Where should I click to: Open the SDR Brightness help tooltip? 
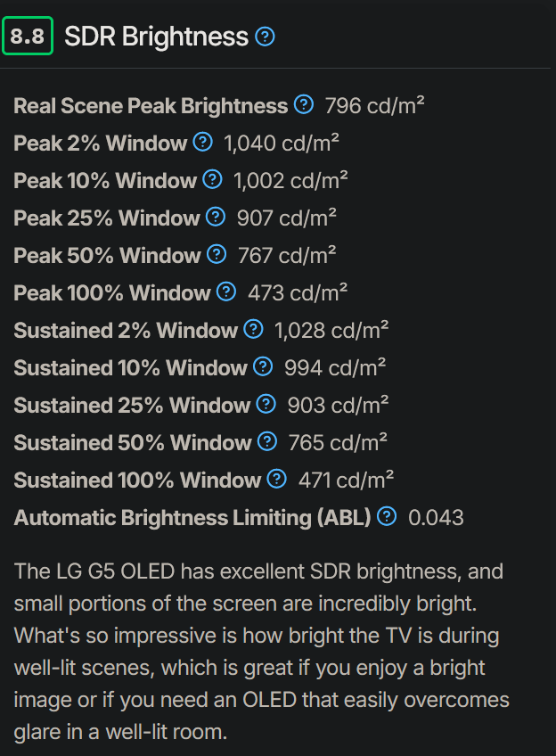tap(264, 37)
